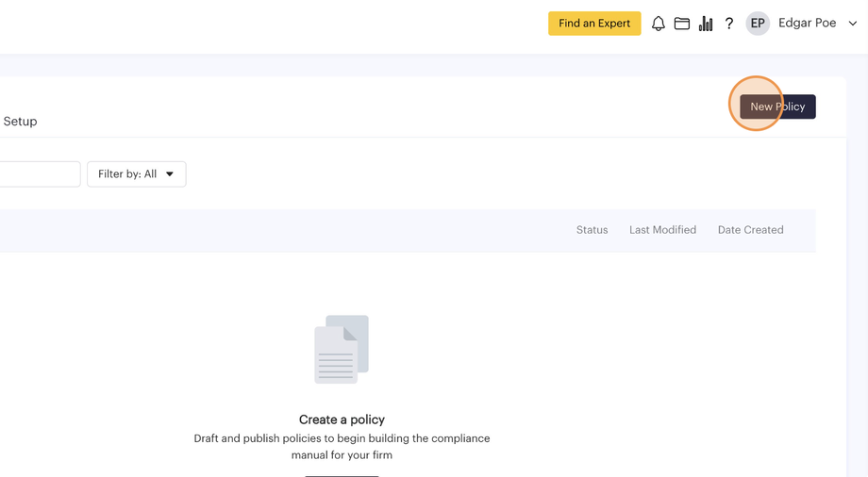The image size is (868, 477).
Task: Expand the chevron beside Edgar Poe
Action: pos(853,24)
